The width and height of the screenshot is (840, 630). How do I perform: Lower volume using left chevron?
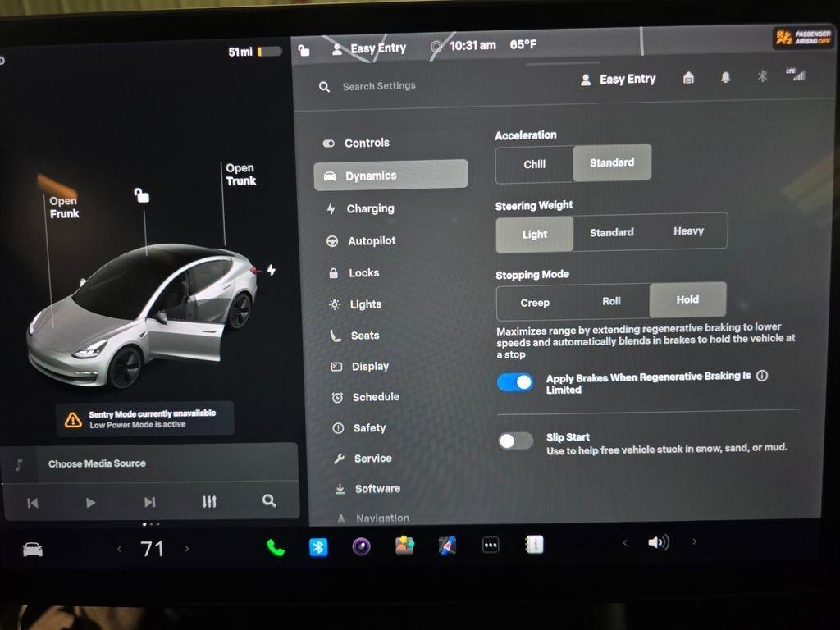624,542
